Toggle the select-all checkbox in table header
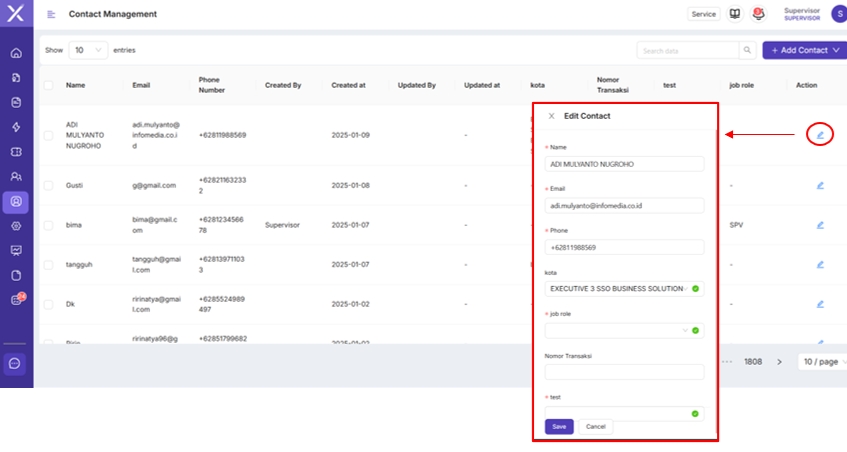The image size is (847, 452). pyautogui.click(x=49, y=85)
